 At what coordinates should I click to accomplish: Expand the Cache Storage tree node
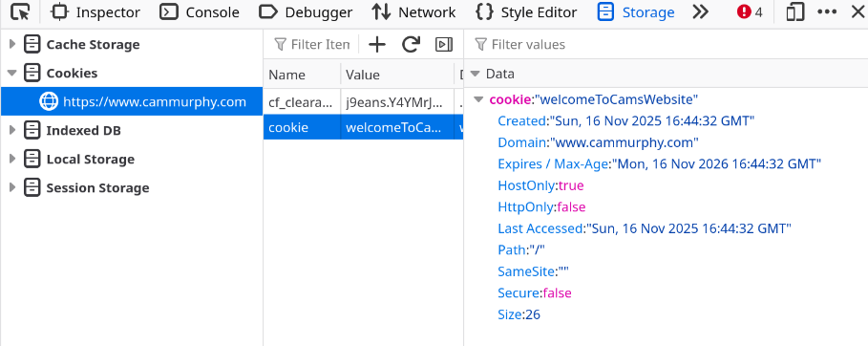(x=12, y=44)
